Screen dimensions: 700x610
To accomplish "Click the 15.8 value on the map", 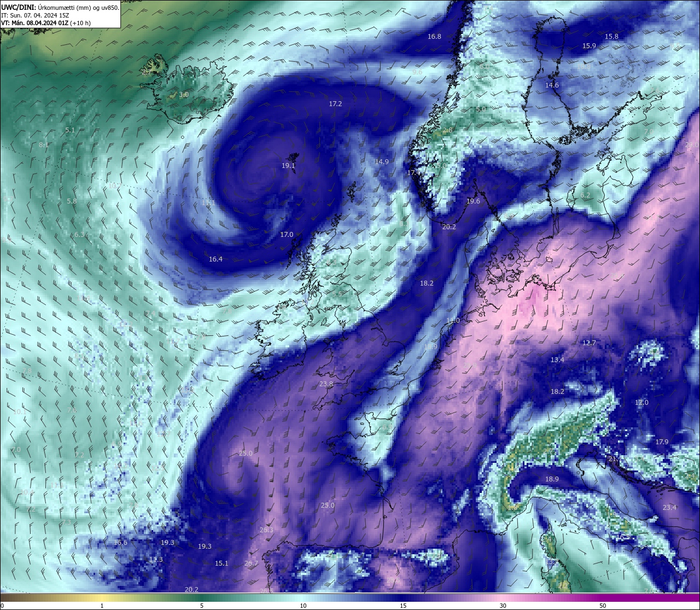I will (611, 36).
